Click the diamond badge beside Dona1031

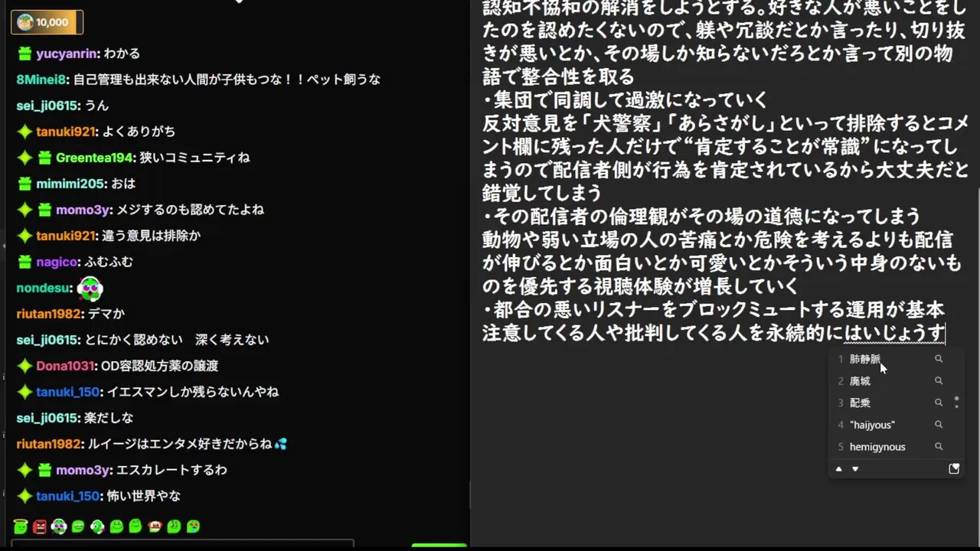(x=25, y=366)
